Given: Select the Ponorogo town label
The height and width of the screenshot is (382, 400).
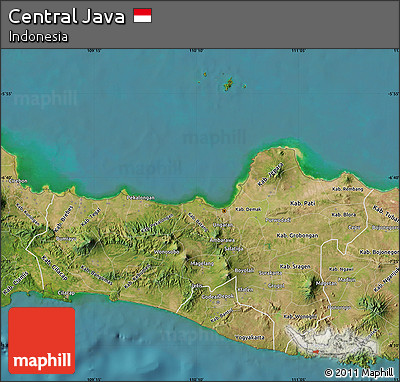Looking at the screenshot, I should tap(339, 307).
